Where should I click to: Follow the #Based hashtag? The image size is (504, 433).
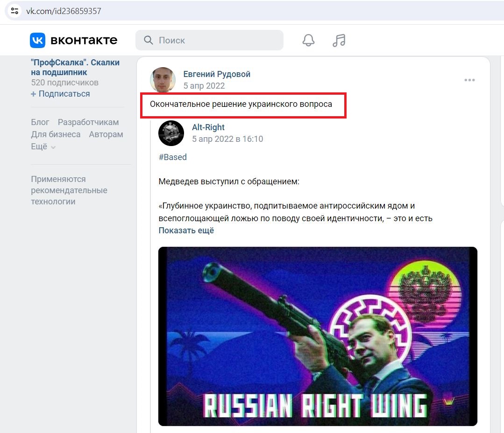point(173,157)
